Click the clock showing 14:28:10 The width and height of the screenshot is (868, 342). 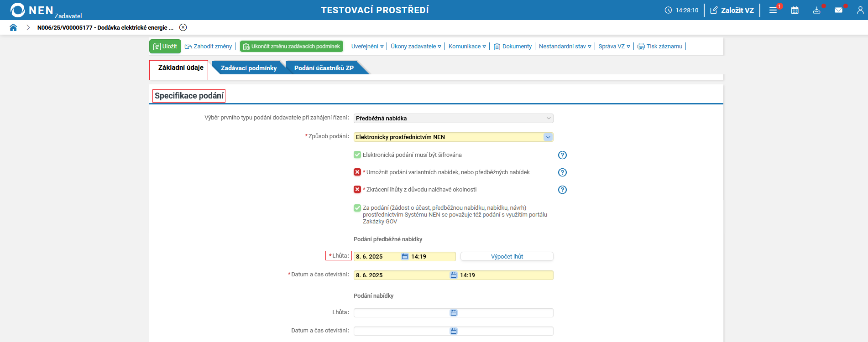coord(681,10)
